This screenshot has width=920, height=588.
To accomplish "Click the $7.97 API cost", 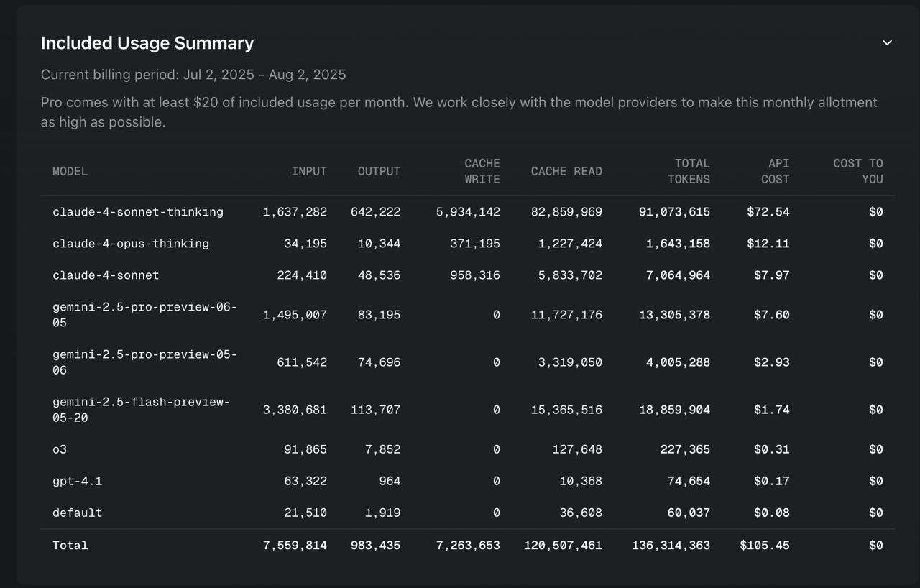I will click(772, 275).
